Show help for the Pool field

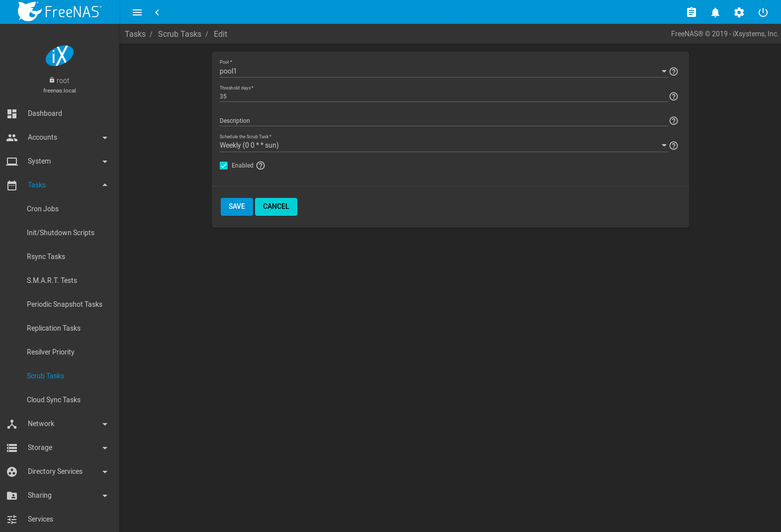674,72
